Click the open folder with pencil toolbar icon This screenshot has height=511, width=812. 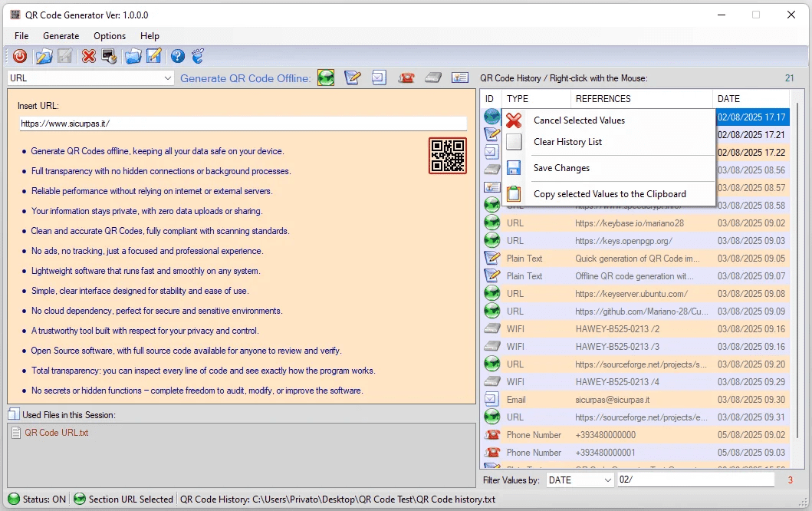coord(44,56)
